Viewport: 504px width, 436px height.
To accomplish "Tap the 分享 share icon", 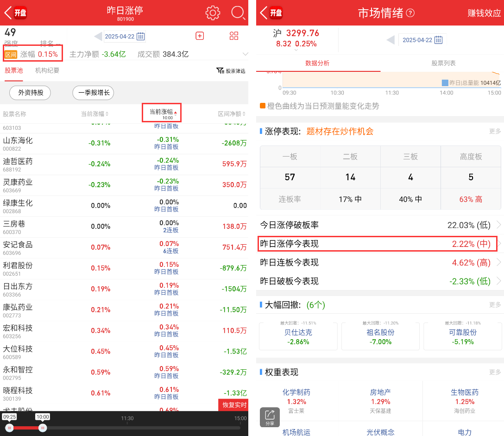I will click(270, 417).
